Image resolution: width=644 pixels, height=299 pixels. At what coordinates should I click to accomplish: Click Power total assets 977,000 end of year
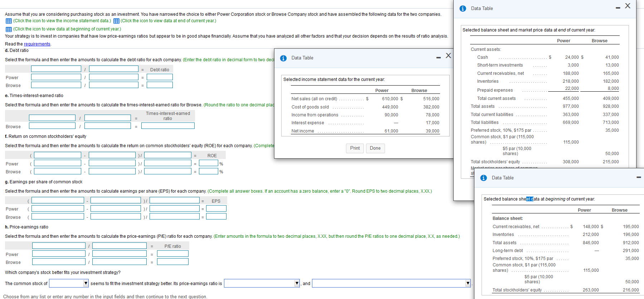(571, 106)
